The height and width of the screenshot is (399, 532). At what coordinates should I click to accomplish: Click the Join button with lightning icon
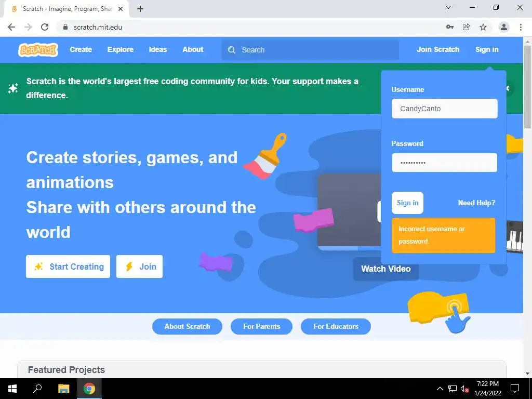139,267
